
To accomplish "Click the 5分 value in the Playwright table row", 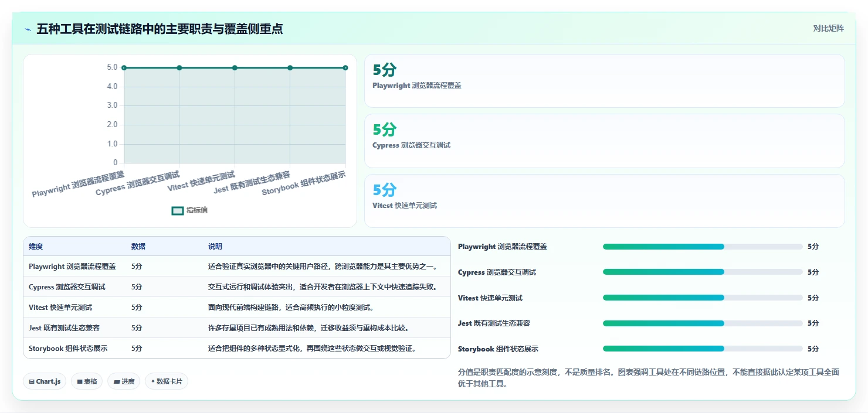I will pyautogui.click(x=137, y=267).
